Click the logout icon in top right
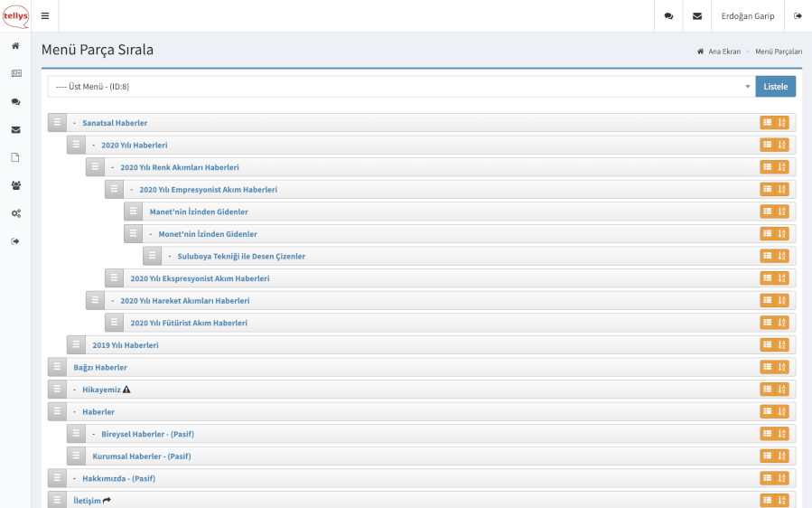 798,16
